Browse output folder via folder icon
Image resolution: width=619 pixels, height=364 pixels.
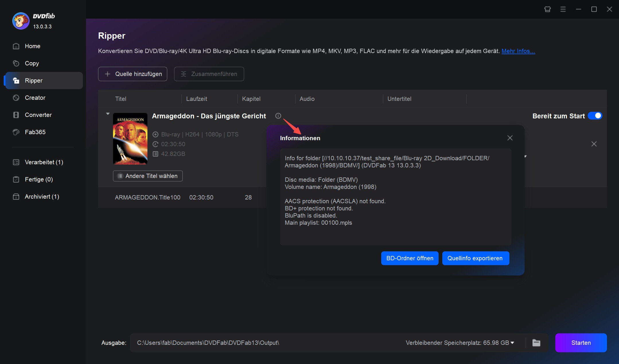click(536, 343)
